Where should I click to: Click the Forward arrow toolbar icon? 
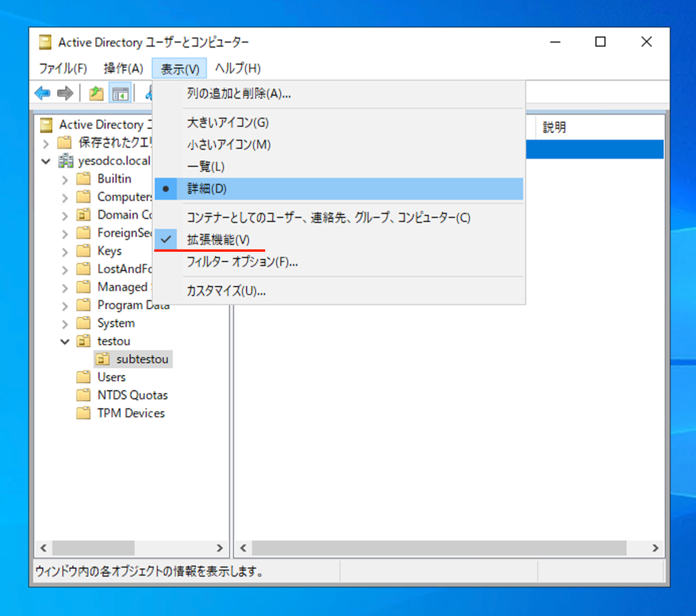pos(65,93)
